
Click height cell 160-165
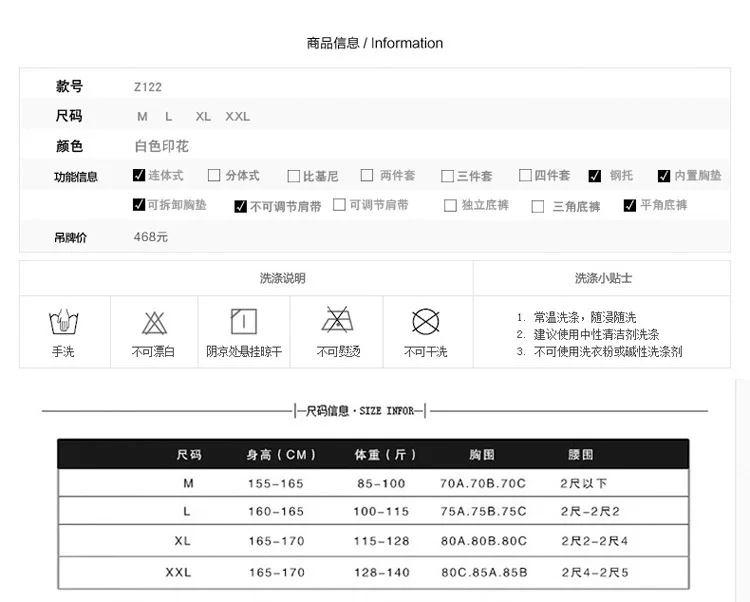point(276,512)
